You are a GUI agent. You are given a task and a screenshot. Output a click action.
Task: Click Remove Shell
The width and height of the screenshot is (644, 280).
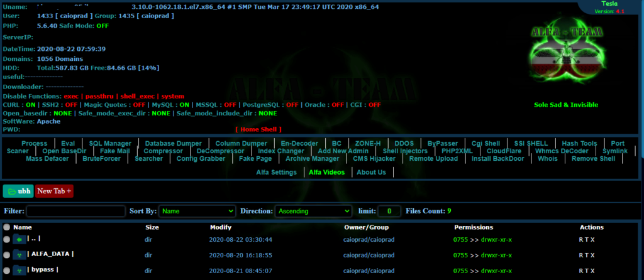[594, 159]
